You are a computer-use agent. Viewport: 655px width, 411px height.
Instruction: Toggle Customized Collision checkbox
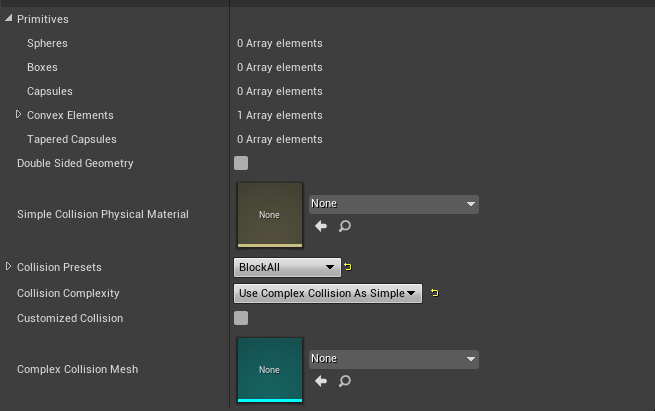(241, 318)
